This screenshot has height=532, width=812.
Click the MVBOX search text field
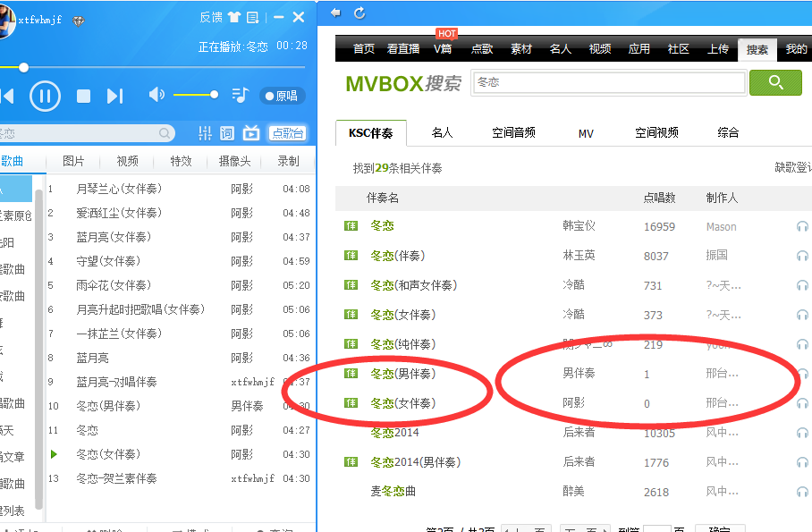pos(608,83)
